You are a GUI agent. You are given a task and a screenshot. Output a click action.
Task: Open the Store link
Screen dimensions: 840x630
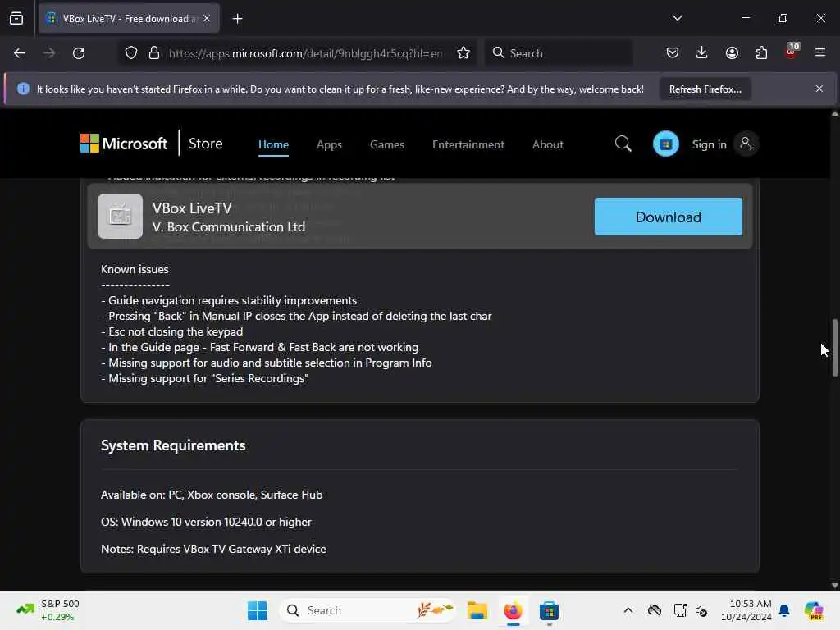[205, 144]
